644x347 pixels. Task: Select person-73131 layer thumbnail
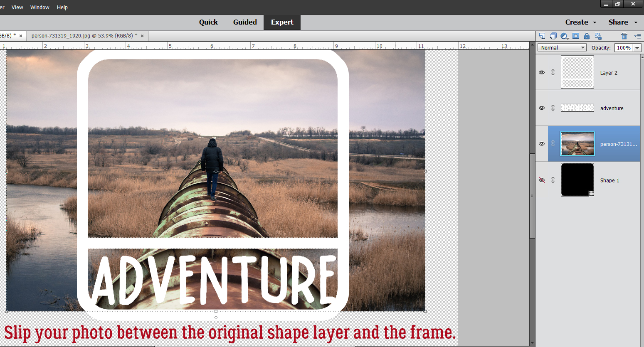pyautogui.click(x=577, y=143)
